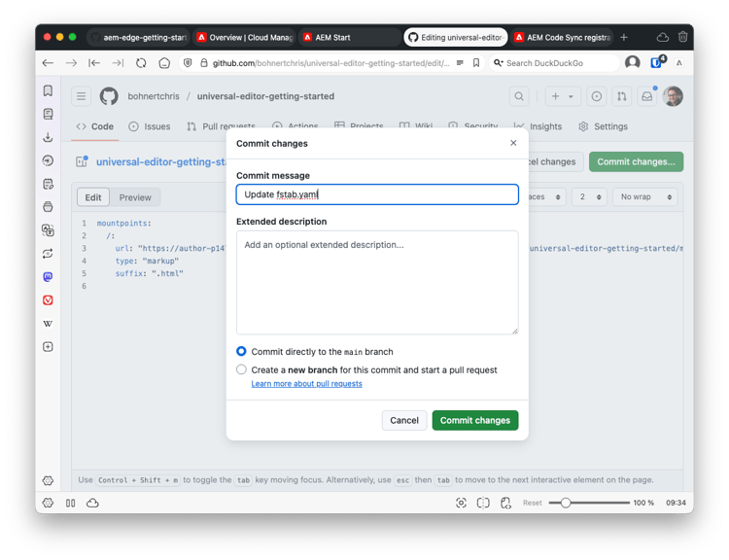Open the No wrap line mode dropdown
This screenshot has height=560, width=729.
(645, 196)
